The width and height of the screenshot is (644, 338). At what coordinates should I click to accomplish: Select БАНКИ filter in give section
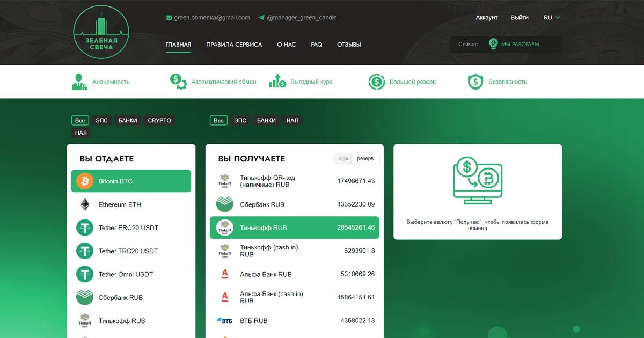[128, 120]
